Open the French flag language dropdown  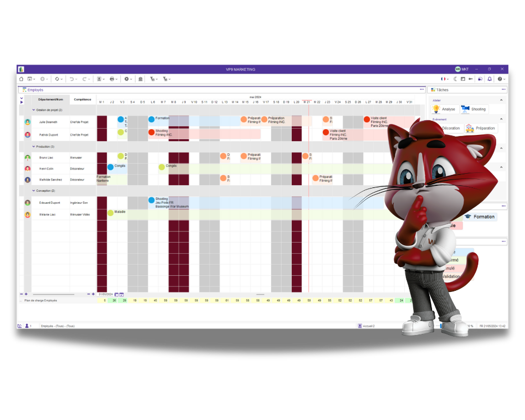point(445,79)
